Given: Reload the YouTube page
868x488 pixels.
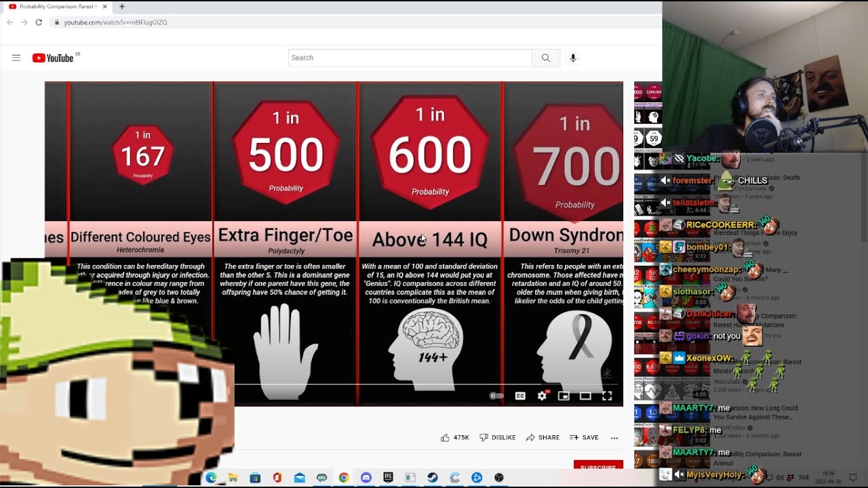Looking at the screenshot, I should tap(39, 22).
